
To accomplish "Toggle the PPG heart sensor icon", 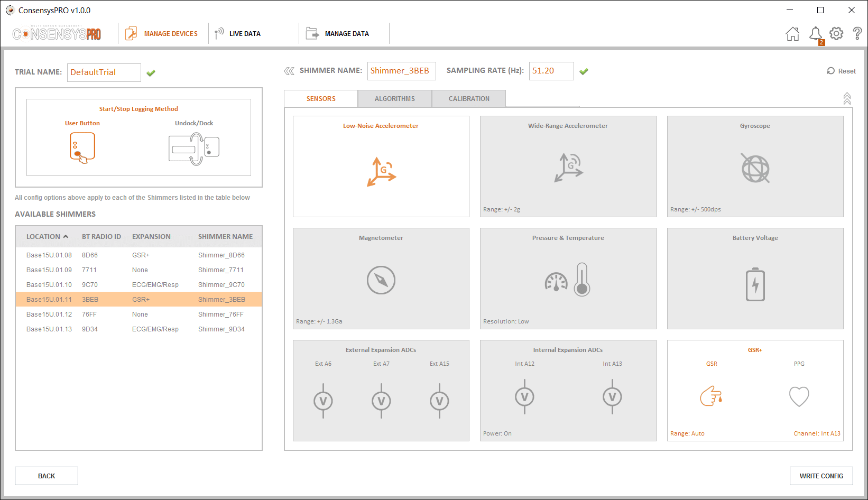I will click(799, 396).
